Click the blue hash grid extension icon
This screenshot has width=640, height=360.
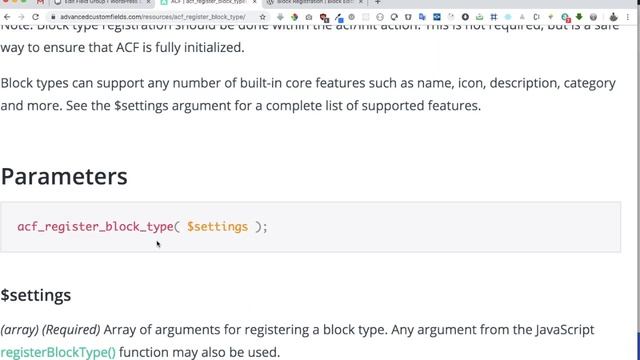click(x=493, y=17)
